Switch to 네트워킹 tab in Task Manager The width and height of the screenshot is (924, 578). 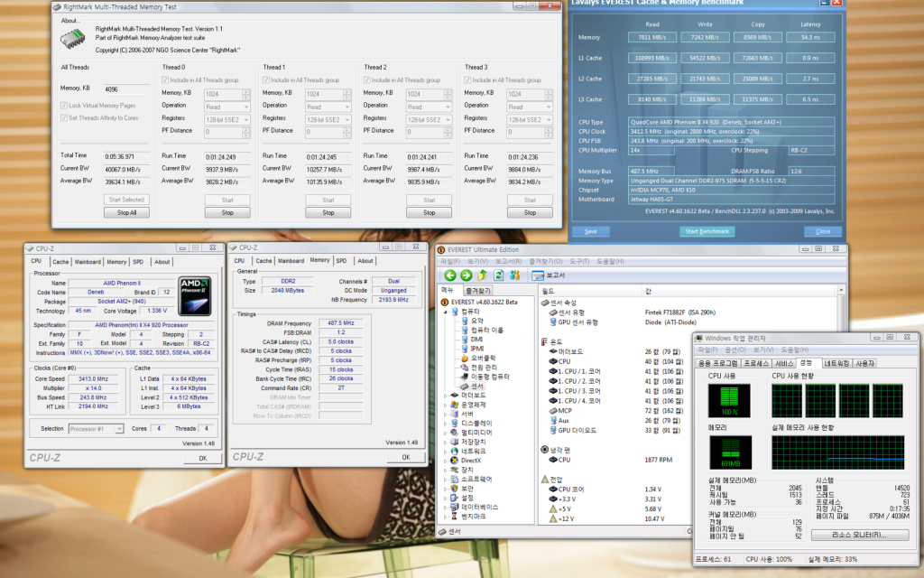coord(836,363)
